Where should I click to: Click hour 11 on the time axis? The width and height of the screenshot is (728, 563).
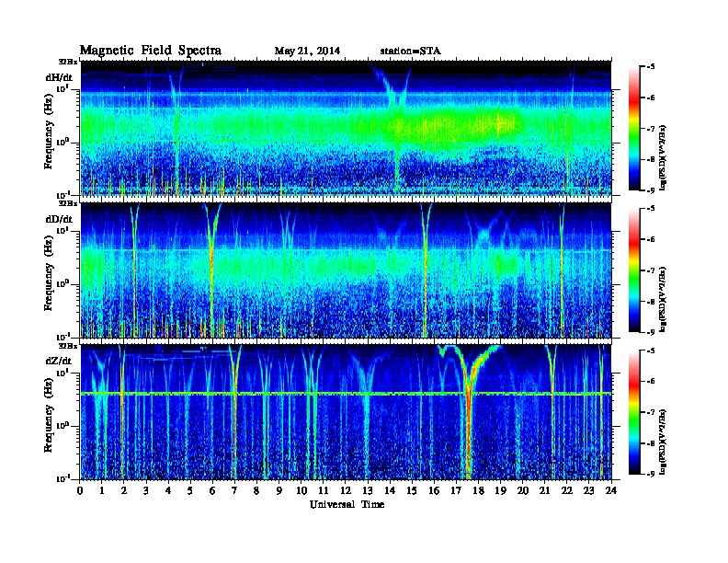[x=324, y=490]
